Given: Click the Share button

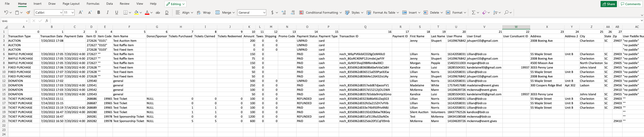Looking at the screenshot, I should point(608,4).
